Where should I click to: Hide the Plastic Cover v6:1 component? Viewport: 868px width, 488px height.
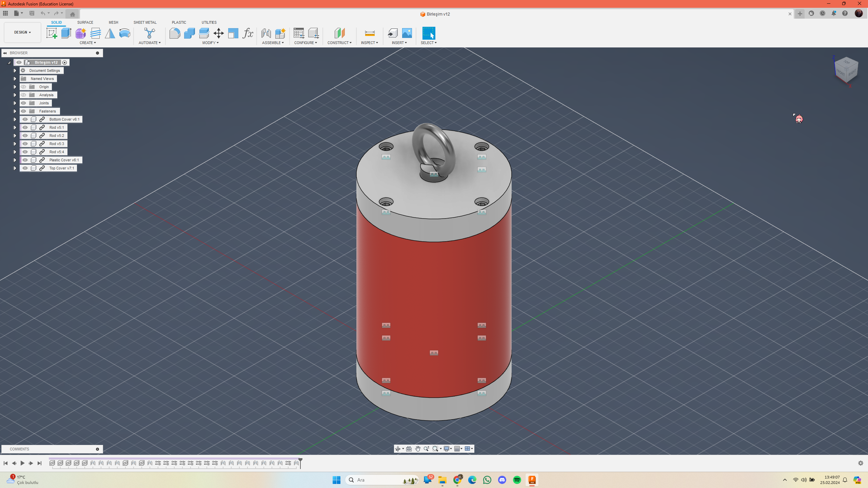coord(25,160)
